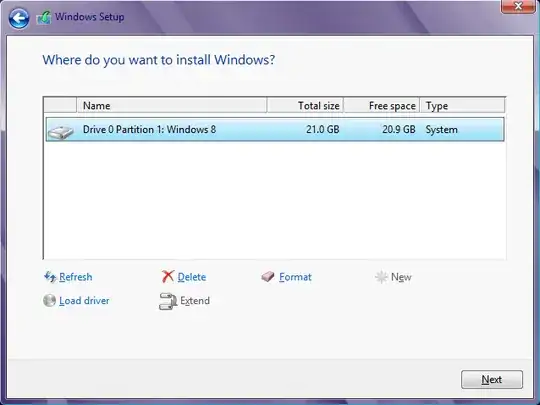Proceed with the Next button
Image resolution: width=540 pixels, height=405 pixels.
492,380
